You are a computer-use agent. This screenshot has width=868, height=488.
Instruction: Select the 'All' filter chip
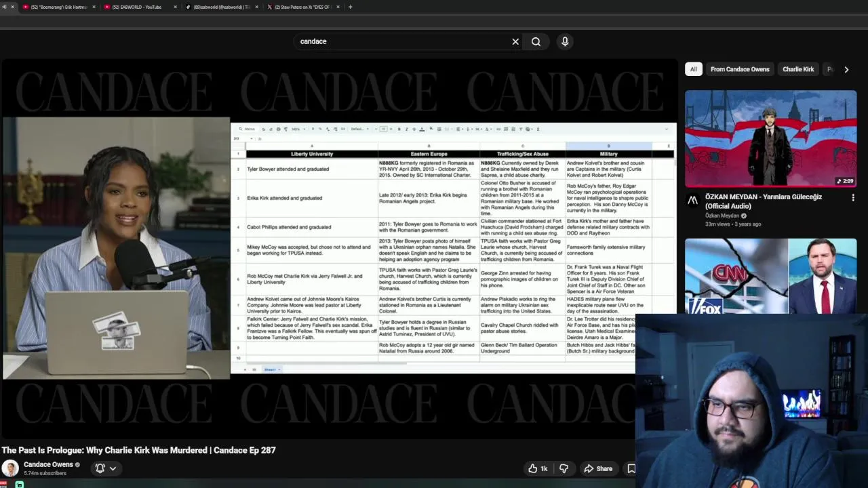point(693,69)
